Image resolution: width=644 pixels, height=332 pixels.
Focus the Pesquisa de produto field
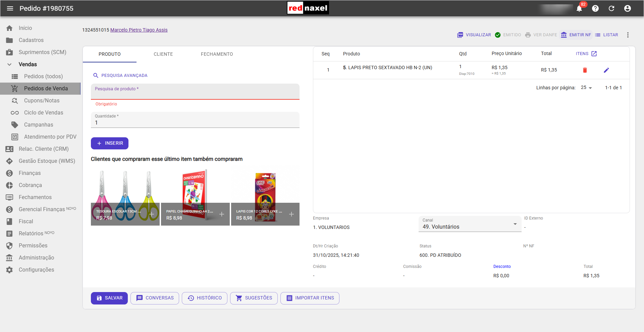pyautogui.click(x=195, y=92)
